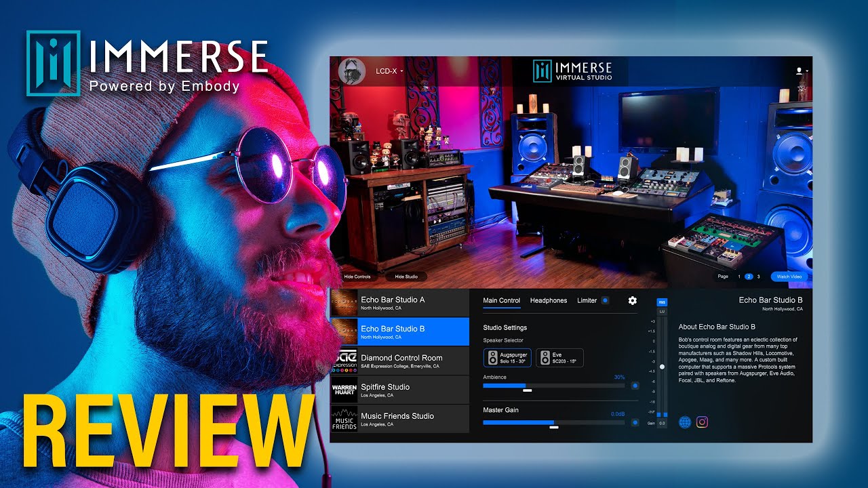Click the headphone avatar icon
868x488 pixels.
point(351,71)
